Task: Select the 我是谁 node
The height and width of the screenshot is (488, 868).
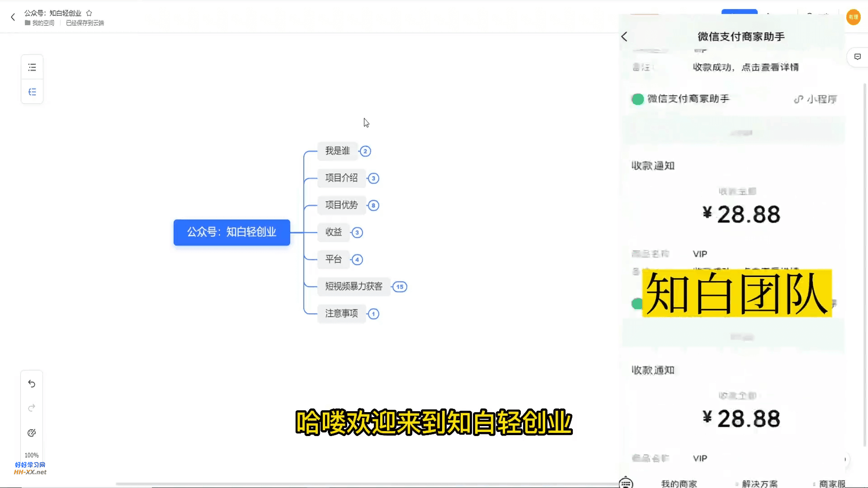Action: [x=338, y=151]
